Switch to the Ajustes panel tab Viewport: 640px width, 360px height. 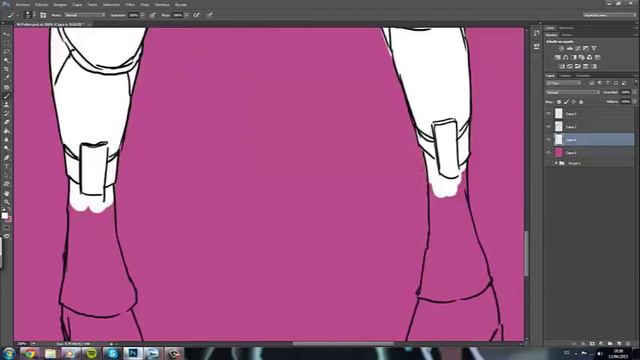point(551,35)
